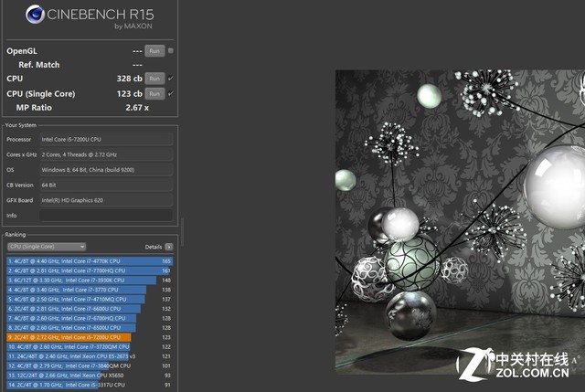Run the CPU benchmark test
This screenshot has width=585, height=392.
tap(154, 79)
